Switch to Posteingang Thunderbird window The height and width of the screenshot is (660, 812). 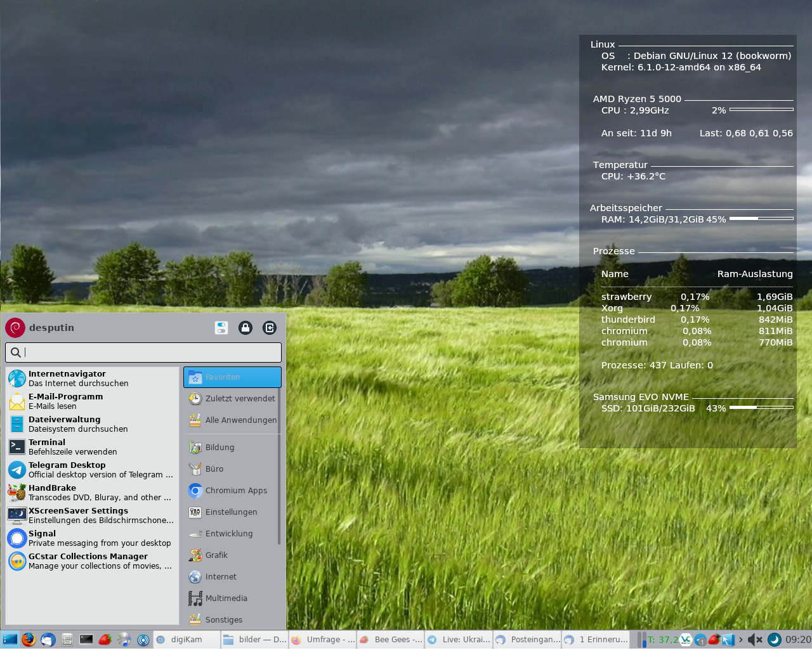527,640
